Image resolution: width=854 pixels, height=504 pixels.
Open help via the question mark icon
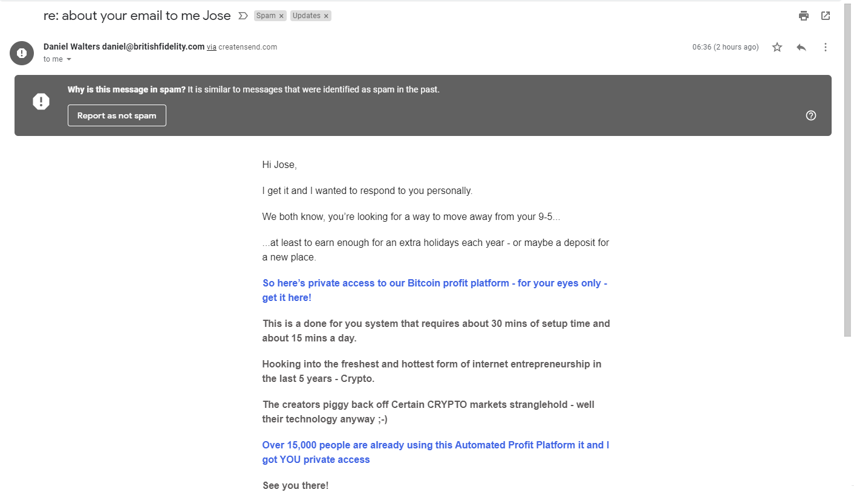pyautogui.click(x=811, y=115)
